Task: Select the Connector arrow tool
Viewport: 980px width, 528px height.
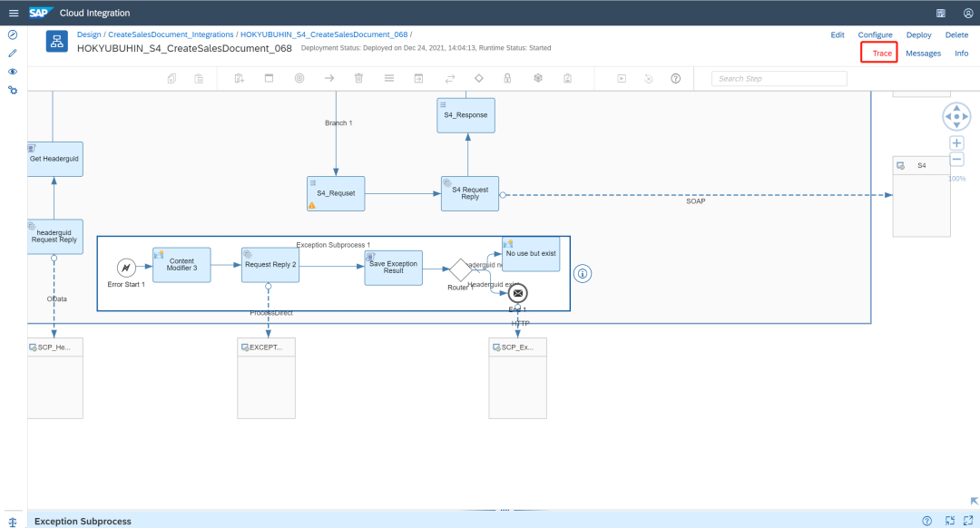Action: pos(329,78)
